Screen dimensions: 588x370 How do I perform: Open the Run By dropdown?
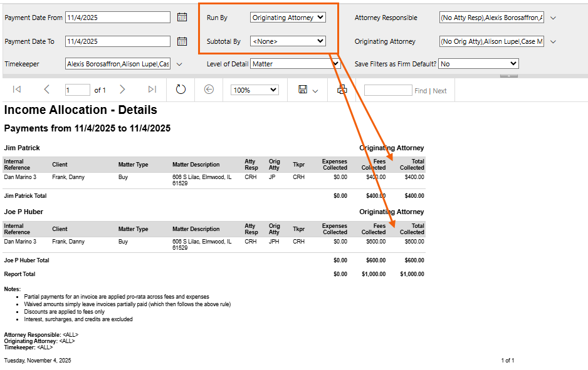pos(287,18)
